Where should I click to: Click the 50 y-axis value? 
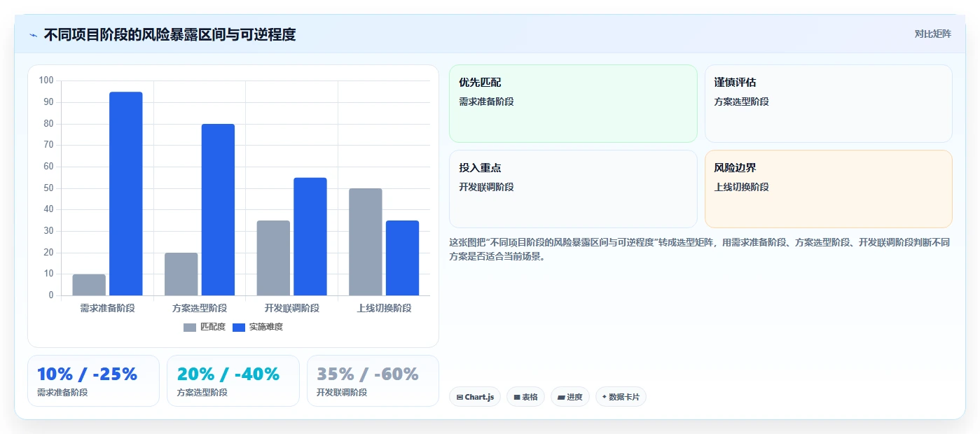tap(48, 188)
